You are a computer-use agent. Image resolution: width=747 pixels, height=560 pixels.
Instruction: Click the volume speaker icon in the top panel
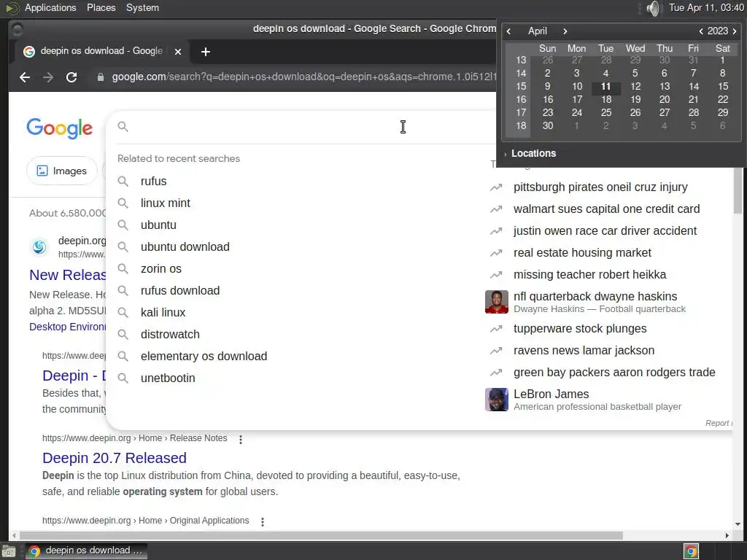click(x=654, y=8)
